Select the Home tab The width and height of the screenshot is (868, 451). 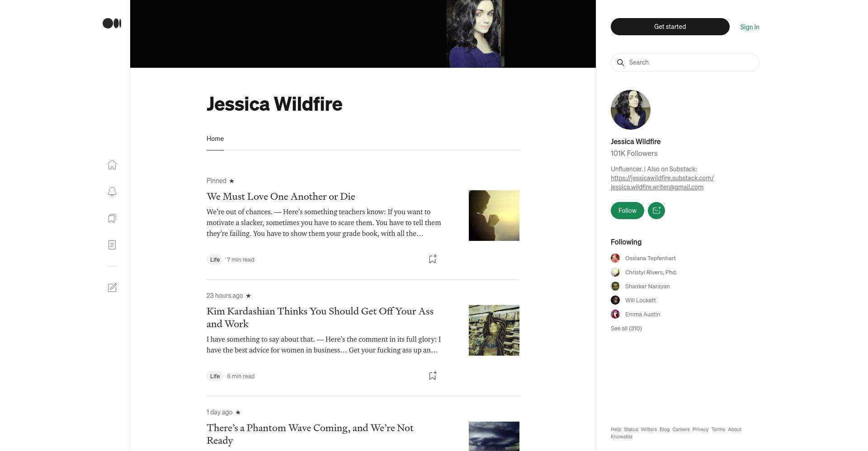[x=215, y=139]
